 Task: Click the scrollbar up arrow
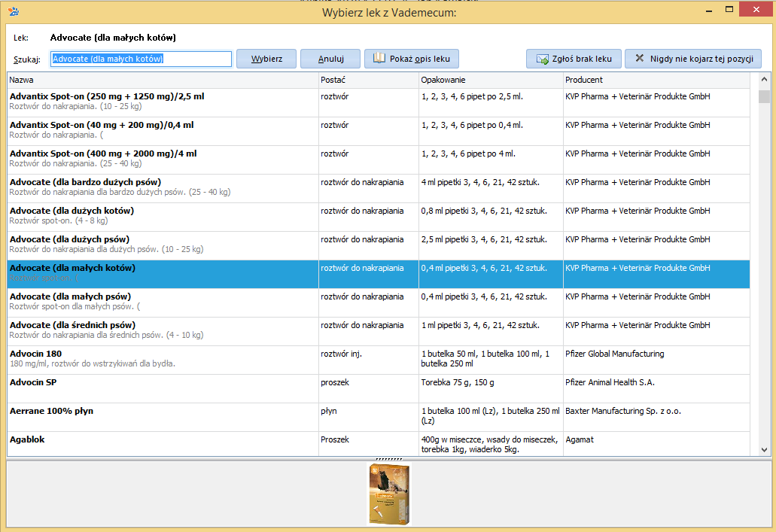764,79
